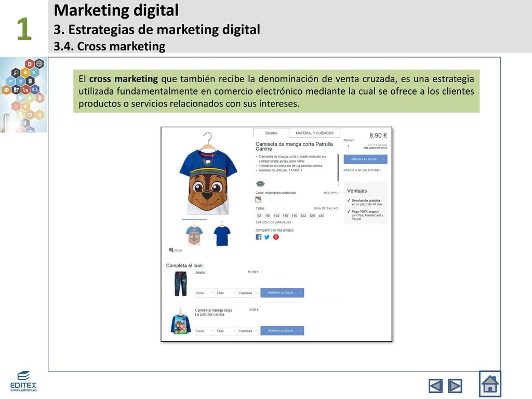
Task: Click 'Devolución gratuita' advantage text
Action: (366, 201)
